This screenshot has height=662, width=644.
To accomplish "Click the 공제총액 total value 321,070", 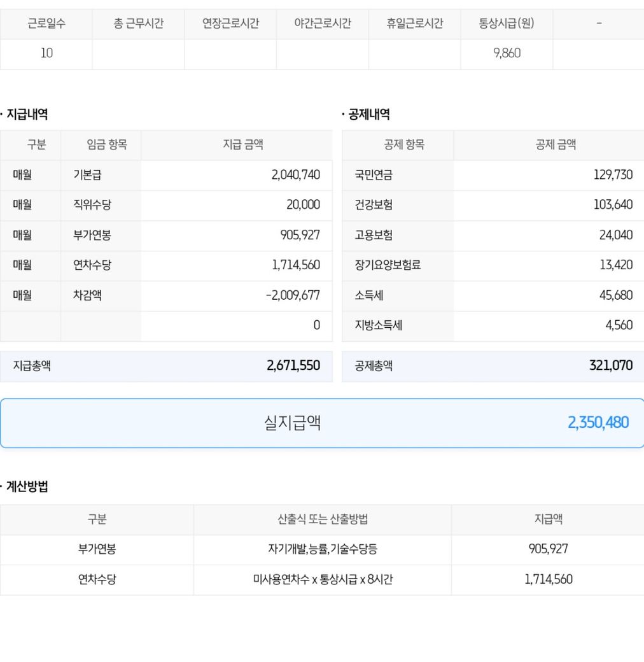I will coord(610,366).
